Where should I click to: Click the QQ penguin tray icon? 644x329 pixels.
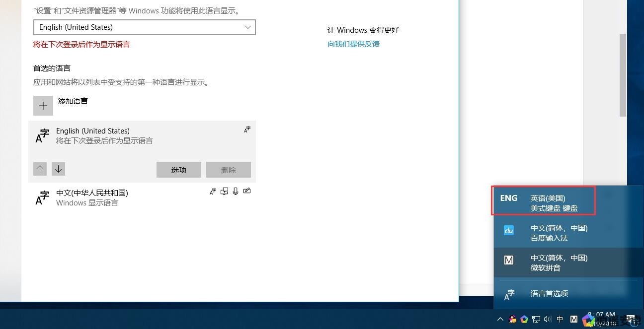click(x=512, y=319)
